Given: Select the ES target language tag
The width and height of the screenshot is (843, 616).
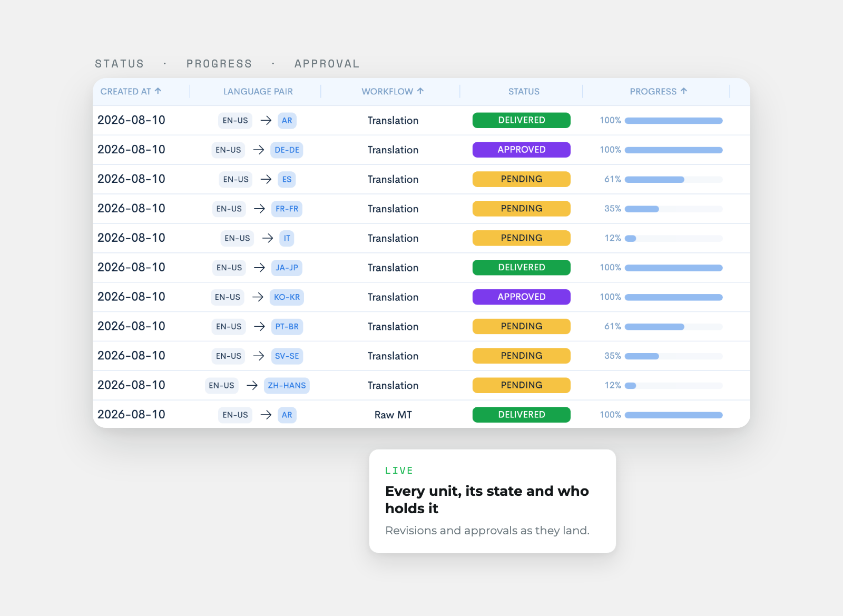Looking at the screenshot, I should (x=287, y=180).
